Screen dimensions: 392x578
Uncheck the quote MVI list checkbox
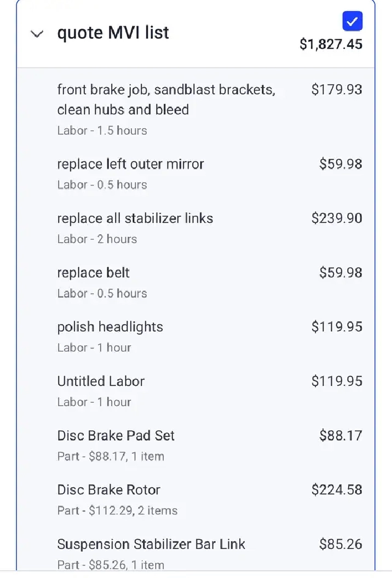pyautogui.click(x=352, y=21)
